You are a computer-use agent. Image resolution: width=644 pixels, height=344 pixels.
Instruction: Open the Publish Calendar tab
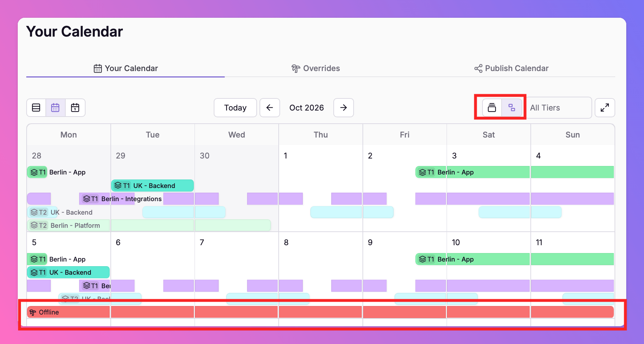pyautogui.click(x=512, y=68)
